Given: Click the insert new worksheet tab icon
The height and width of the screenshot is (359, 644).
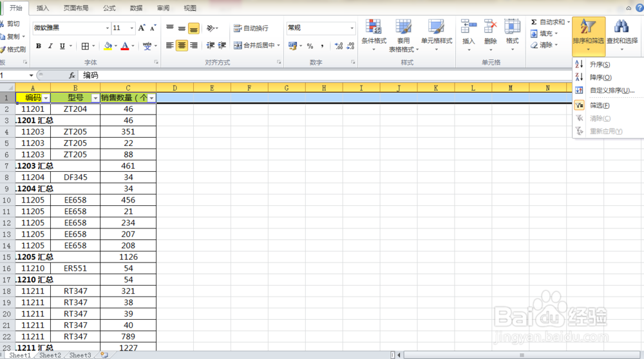Looking at the screenshot, I should (104, 355).
